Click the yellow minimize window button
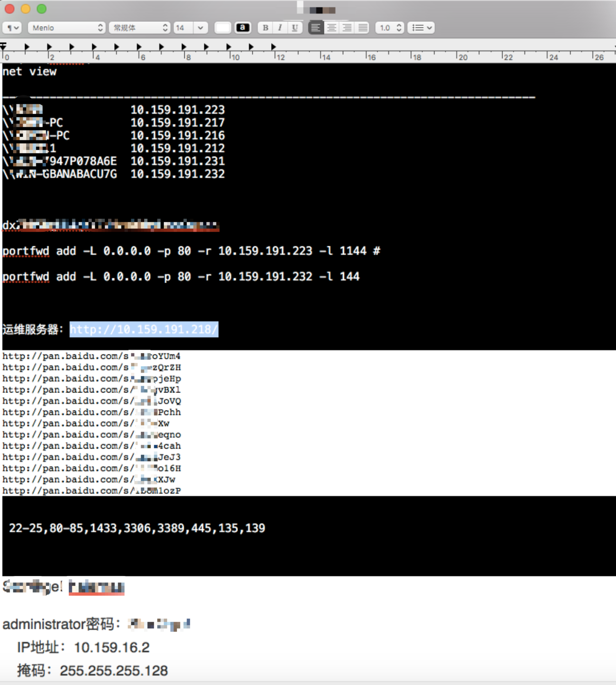Image resolution: width=616 pixels, height=685 pixels. point(25,9)
